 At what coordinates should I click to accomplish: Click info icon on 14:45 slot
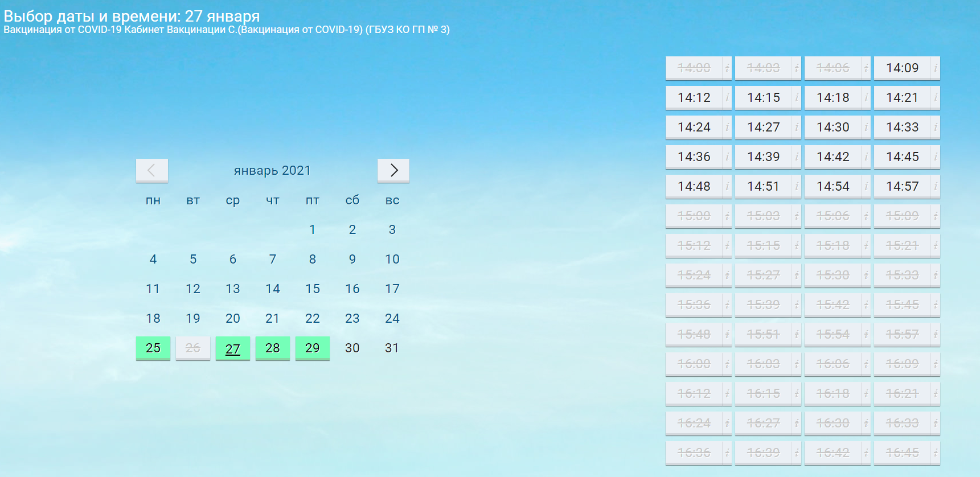point(935,157)
